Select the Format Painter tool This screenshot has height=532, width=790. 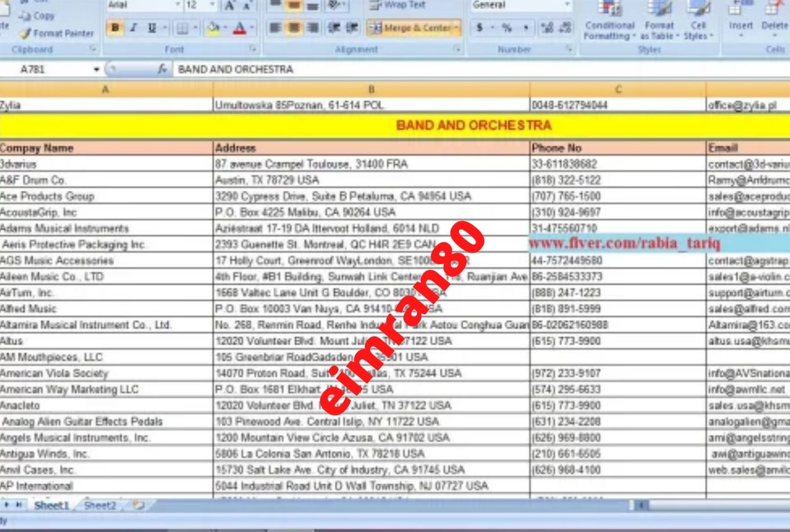click(55, 34)
